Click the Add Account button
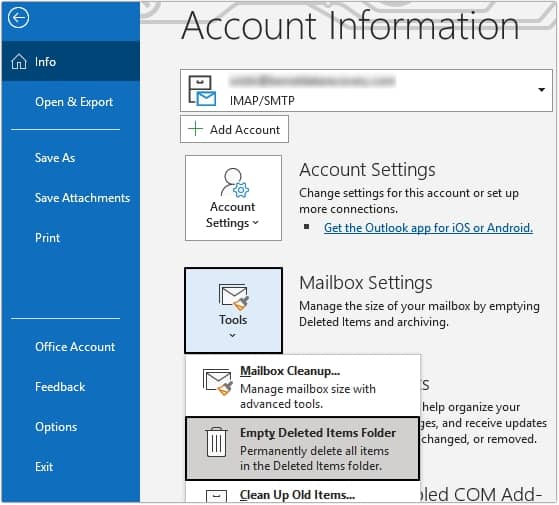 coord(234,129)
